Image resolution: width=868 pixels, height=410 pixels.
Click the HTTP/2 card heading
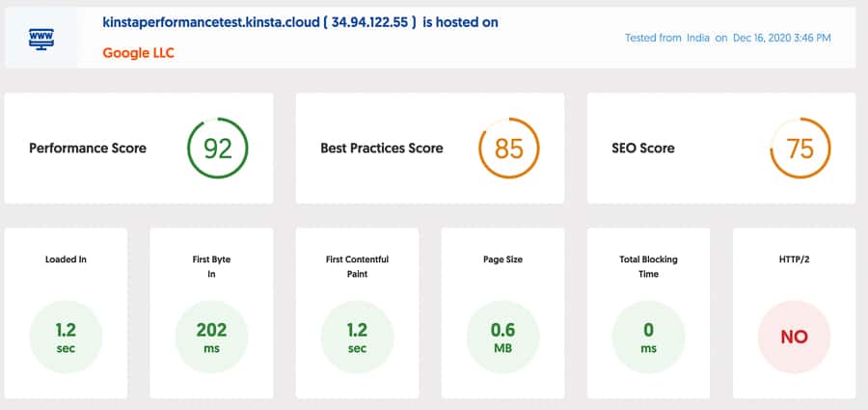click(794, 260)
